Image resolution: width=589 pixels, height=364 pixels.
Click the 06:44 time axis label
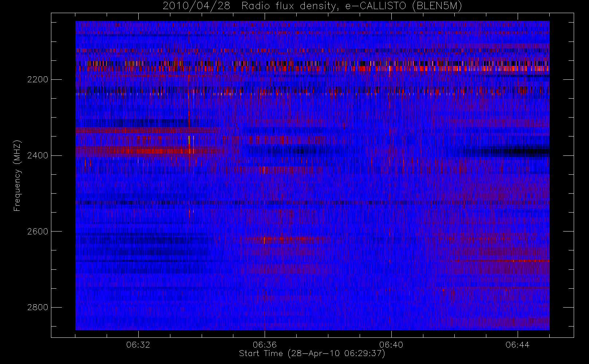point(517,345)
